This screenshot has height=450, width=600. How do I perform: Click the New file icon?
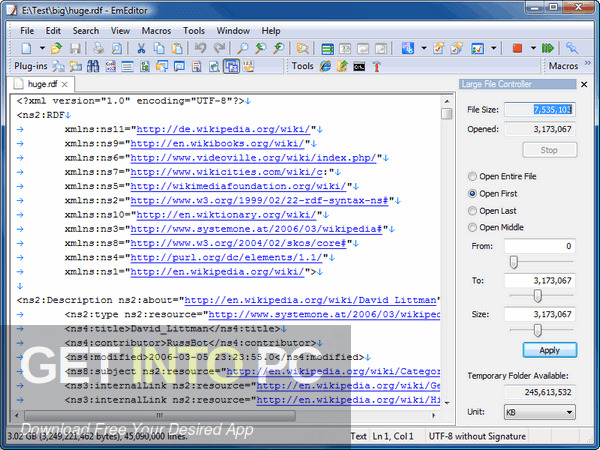26,49
